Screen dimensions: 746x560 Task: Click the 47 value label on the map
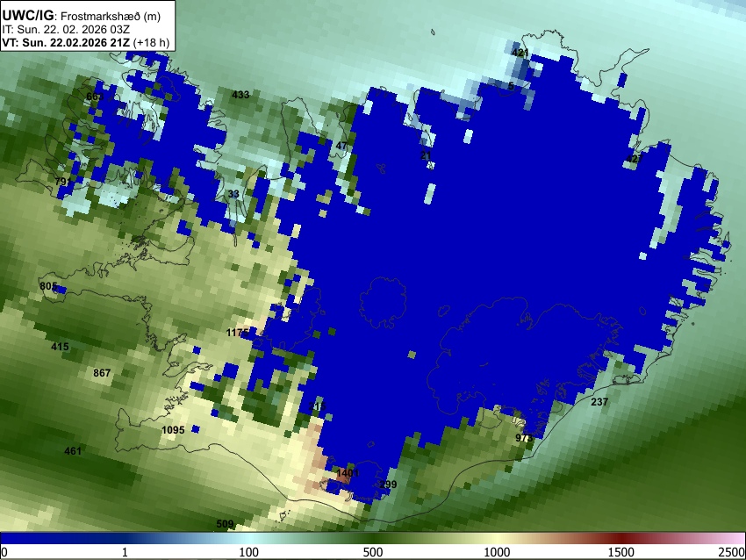(341, 146)
